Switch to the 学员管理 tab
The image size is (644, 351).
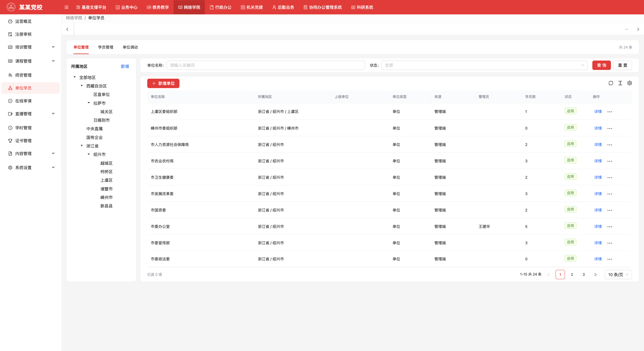[106, 47]
